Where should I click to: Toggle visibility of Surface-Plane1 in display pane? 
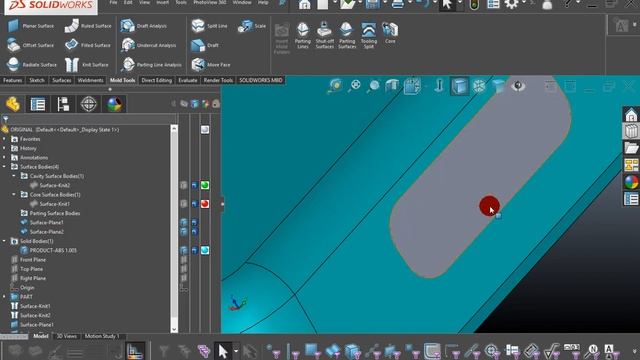coord(184,222)
